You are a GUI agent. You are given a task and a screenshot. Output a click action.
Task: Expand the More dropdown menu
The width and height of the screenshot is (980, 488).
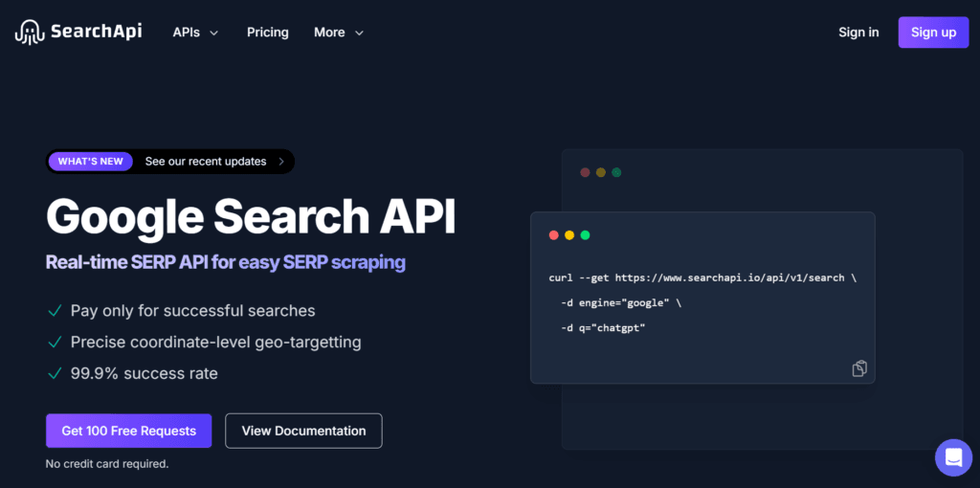(x=339, y=33)
